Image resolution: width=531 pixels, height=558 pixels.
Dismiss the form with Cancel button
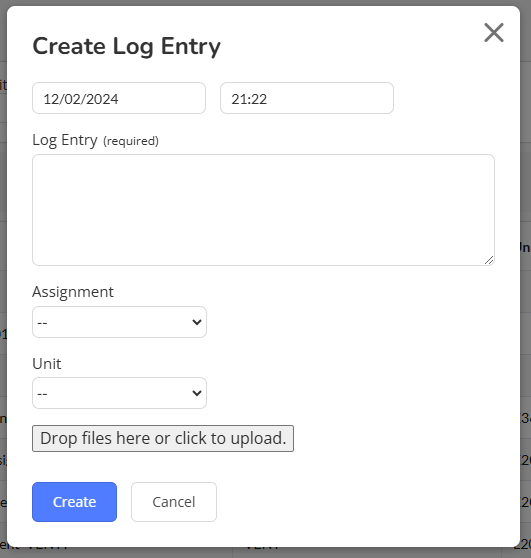174,502
